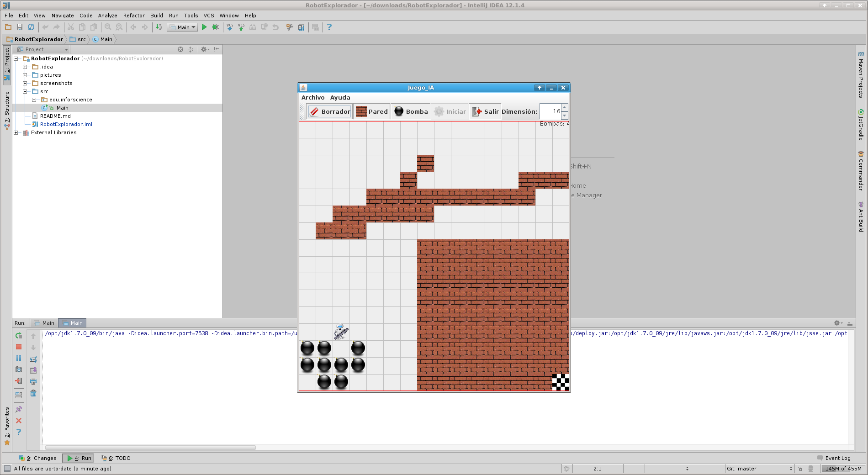
Task: Pin the Run tab with pushpin icon
Action: coord(19,409)
